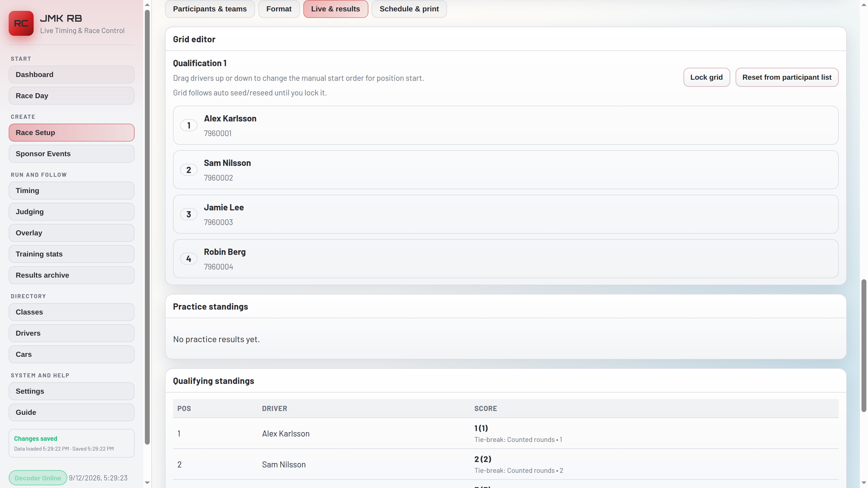Click the sidebar scrollbar thumb

pos(147,227)
